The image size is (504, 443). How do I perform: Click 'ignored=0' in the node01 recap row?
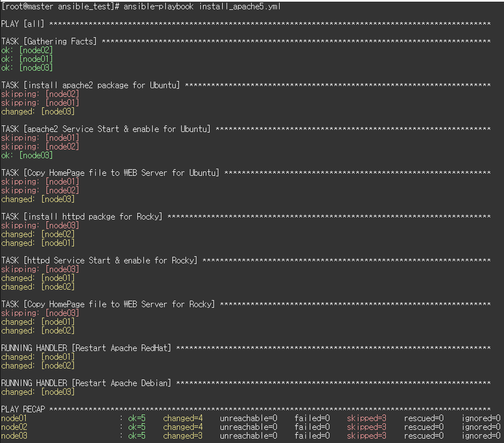point(481,418)
